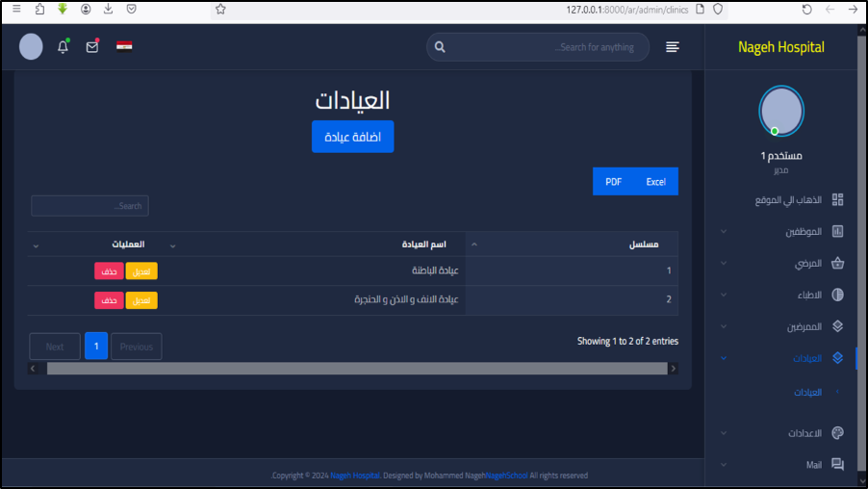This screenshot has height=489, width=868.
Task: Toggle the sidebar hamburger menu icon
Action: coord(673,47)
